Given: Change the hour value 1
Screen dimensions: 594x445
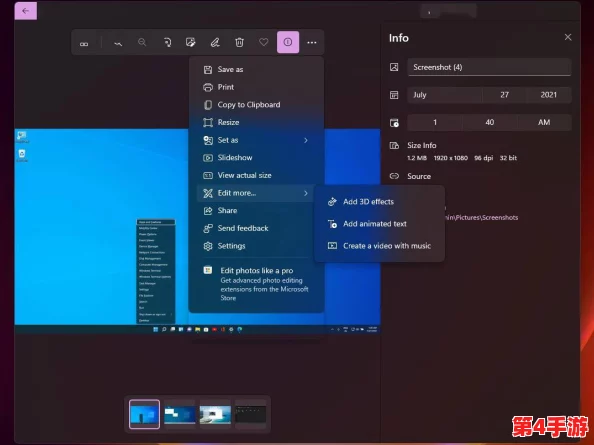Looking at the screenshot, I should click(x=435, y=122).
